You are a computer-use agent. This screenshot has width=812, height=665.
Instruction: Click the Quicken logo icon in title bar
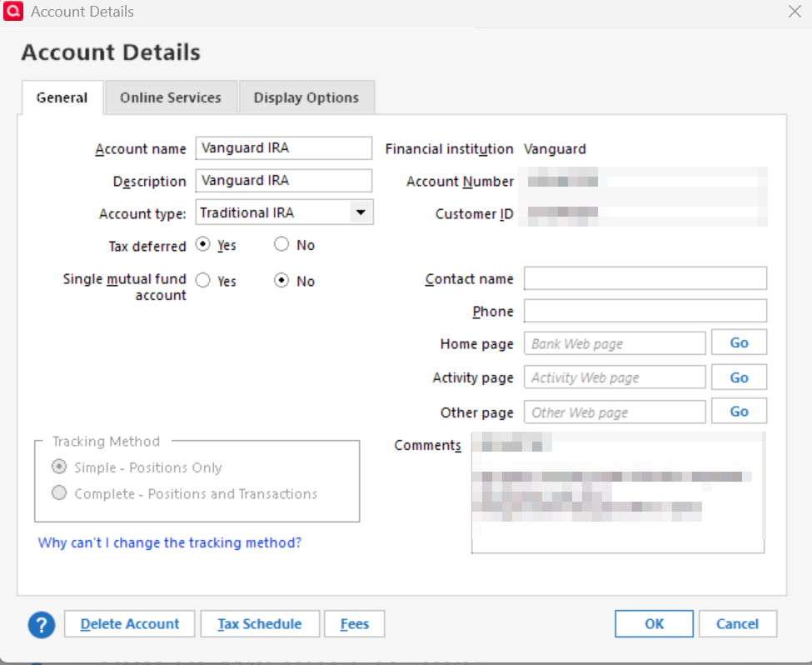pyautogui.click(x=13, y=11)
